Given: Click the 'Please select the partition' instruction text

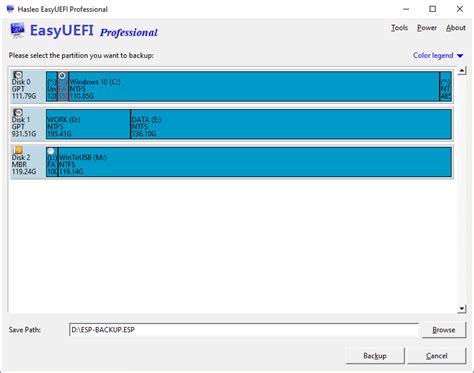Looking at the screenshot, I should 81,55.
